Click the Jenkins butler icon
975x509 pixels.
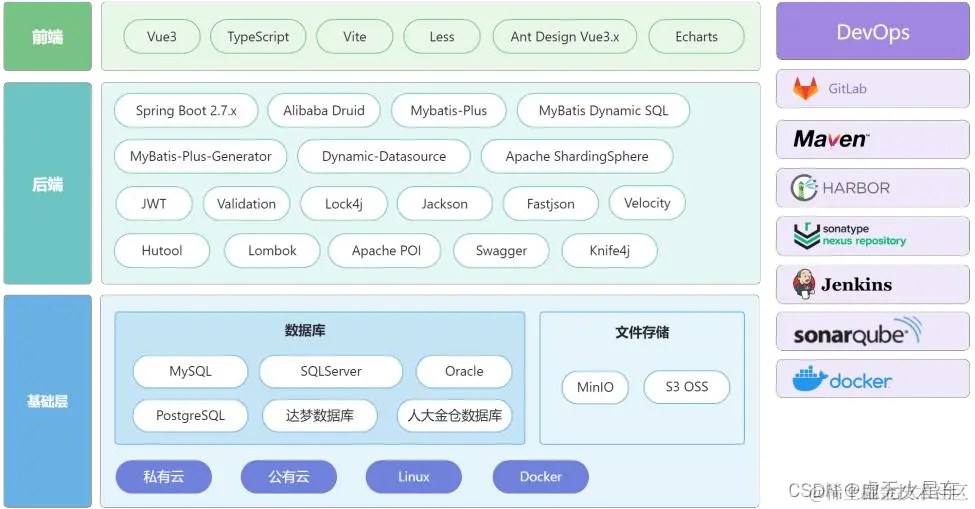click(803, 284)
